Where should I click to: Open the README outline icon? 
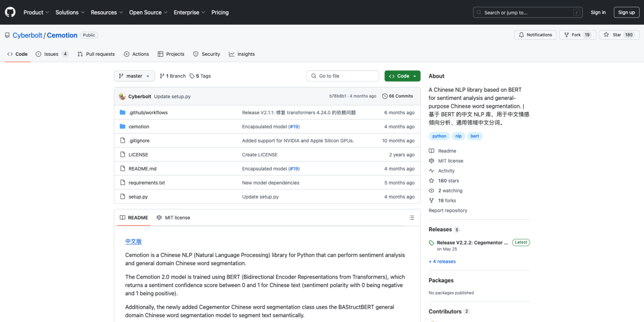click(x=412, y=218)
